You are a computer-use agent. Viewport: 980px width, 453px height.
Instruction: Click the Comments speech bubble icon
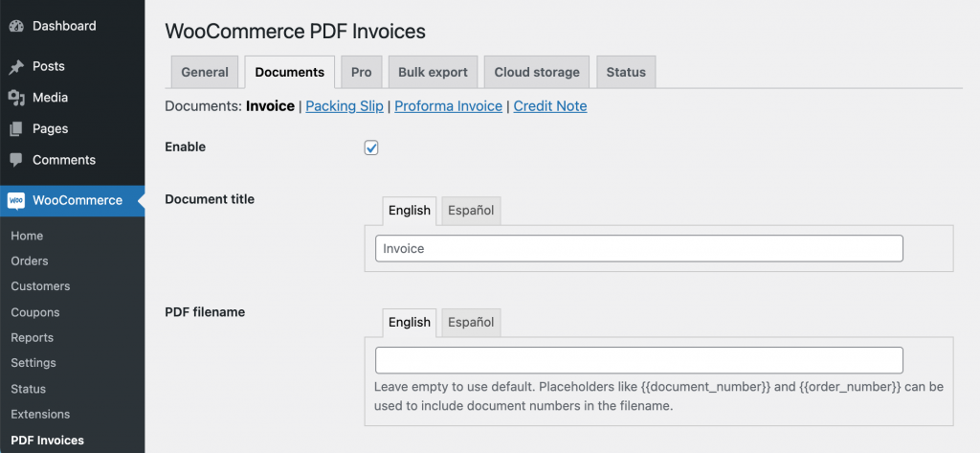[x=16, y=160]
